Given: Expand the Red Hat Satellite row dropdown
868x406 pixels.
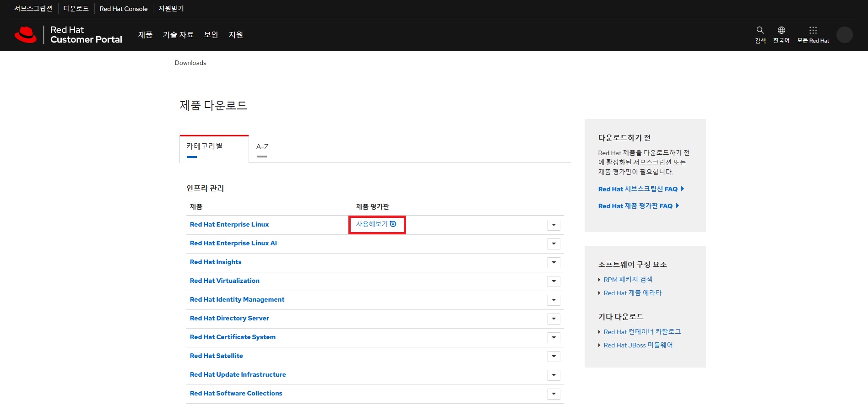Looking at the screenshot, I should [x=554, y=356].
